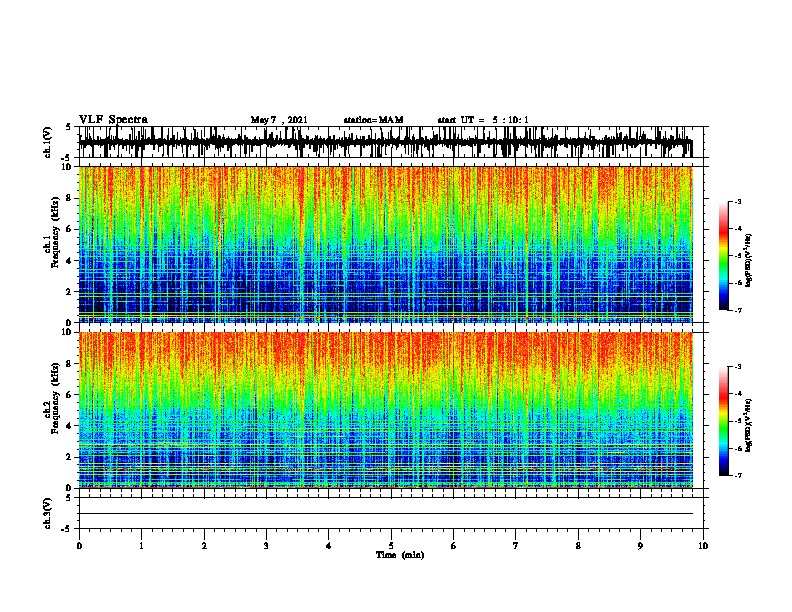Click the ch.1 color scale bar
The image size is (792, 612).
click(x=724, y=256)
